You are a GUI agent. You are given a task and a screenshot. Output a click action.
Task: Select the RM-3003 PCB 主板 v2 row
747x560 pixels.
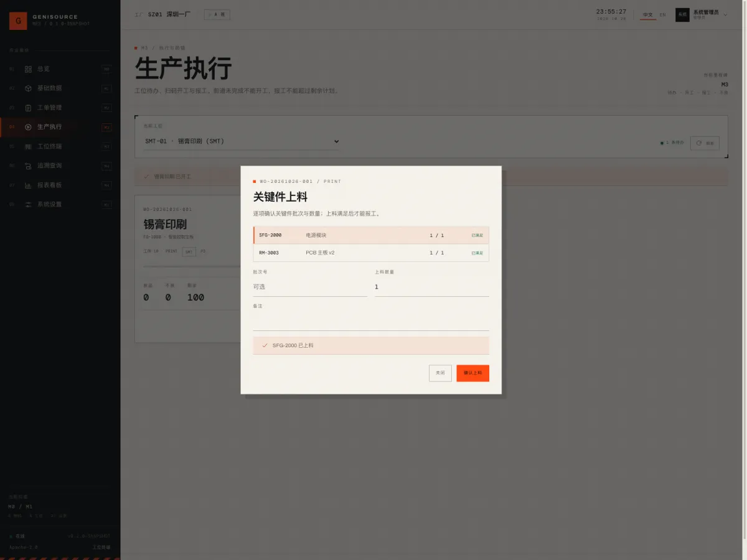pyautogui.click(x=371, y=253)
